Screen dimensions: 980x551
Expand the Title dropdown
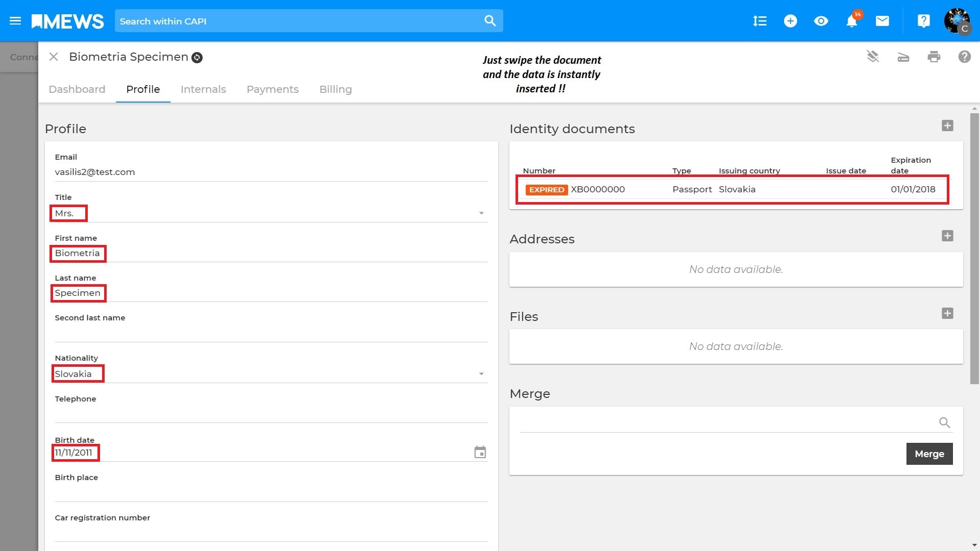coord(481,213)
